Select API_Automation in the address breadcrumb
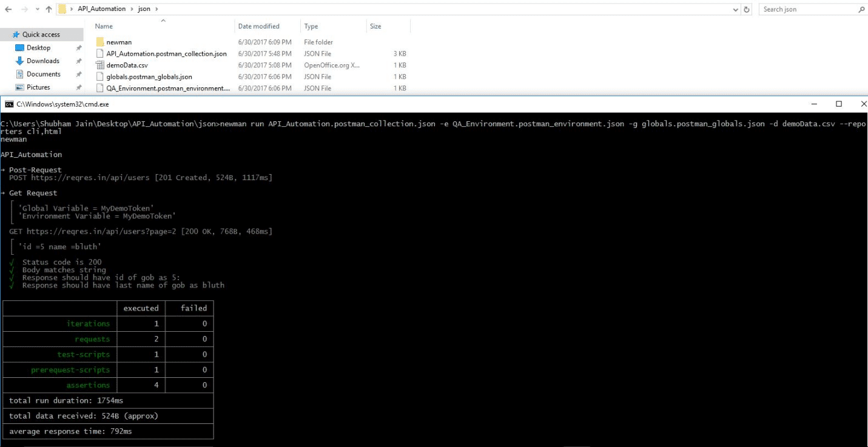Viewport: 868px width, 447px height. click(101, 9)
